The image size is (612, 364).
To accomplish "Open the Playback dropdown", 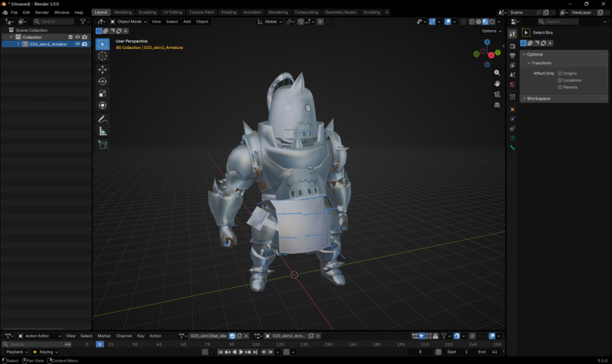I will pos(17,352).
